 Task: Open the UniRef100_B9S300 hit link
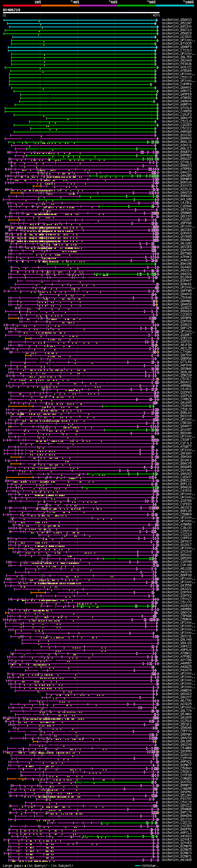[x=177, y=26]
